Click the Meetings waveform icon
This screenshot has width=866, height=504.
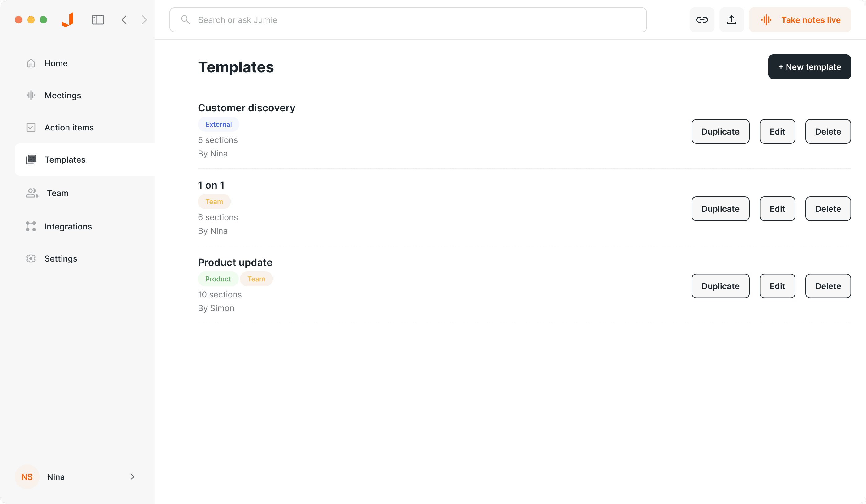point(31,95)
